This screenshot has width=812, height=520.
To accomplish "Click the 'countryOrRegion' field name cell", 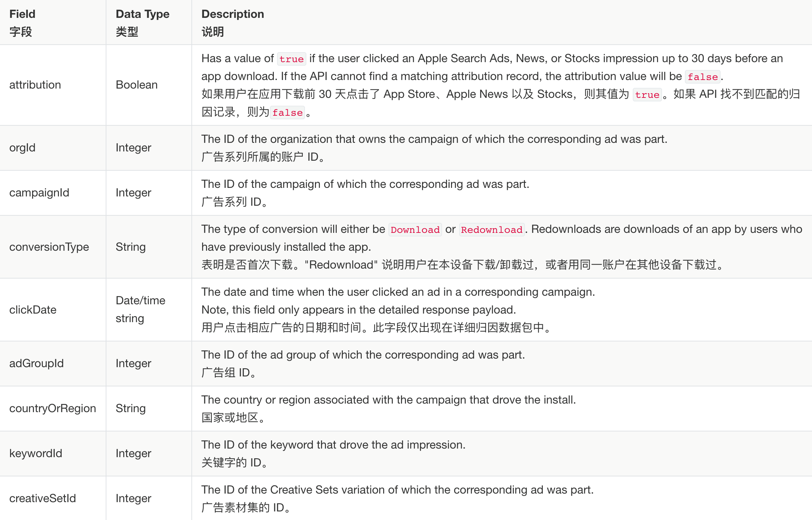I will tap(52, 409).
